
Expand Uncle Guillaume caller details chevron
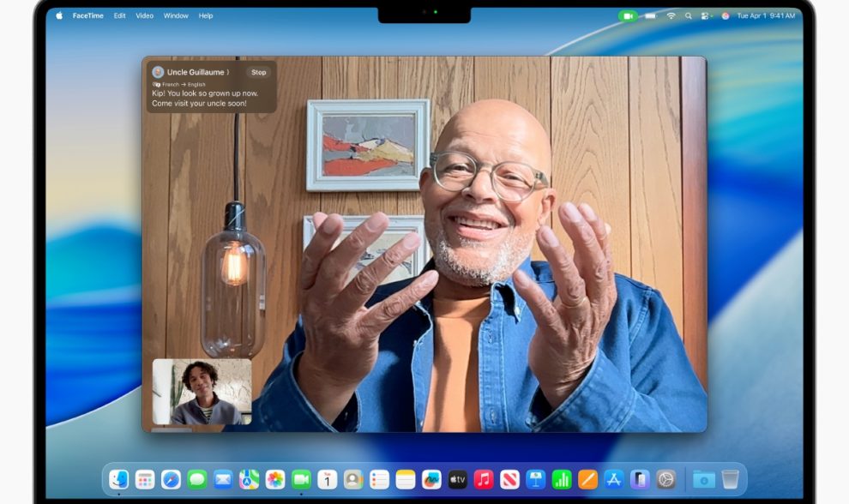click(x=228, y=73)
